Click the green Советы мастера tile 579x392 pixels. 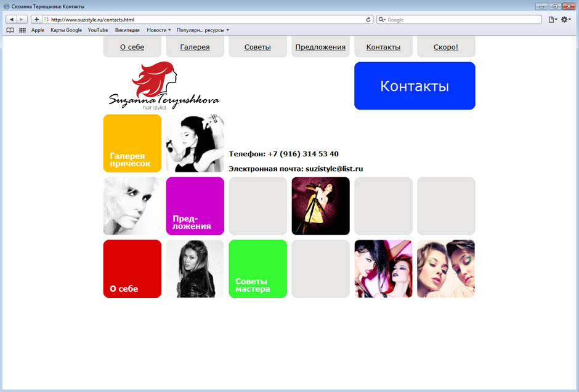257,269
